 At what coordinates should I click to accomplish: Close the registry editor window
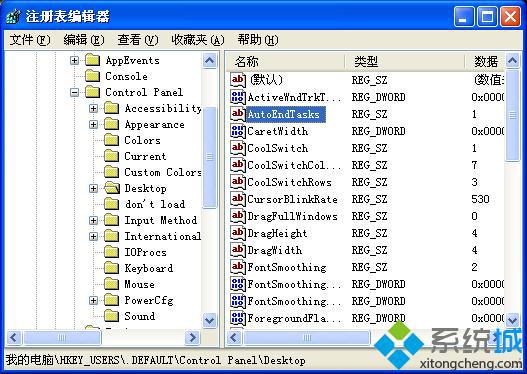tap(511, 17)
